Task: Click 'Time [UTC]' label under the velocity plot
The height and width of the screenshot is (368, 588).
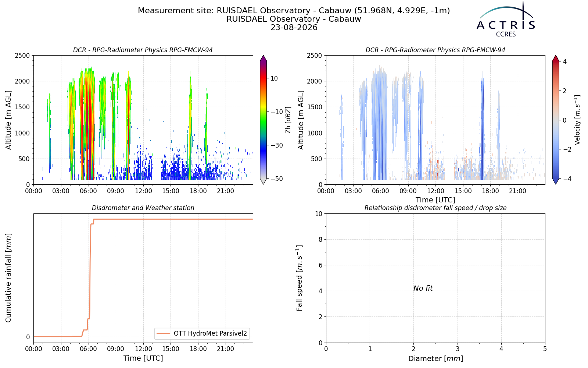Action: pyautogui.click(x=435, y=200)
